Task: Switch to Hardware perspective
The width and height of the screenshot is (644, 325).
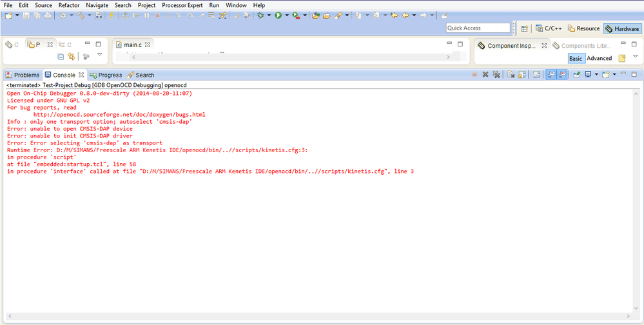Action: (622, 28)
